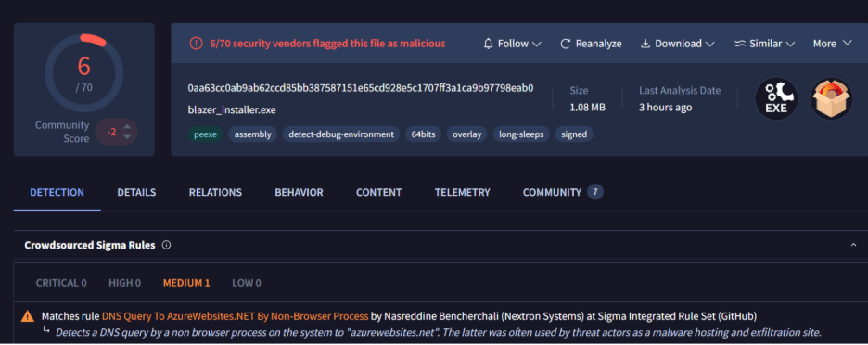Viewport: 868px width, 345px height.
Task: Switch to the Details tab
Action: (x=136, y=192)
